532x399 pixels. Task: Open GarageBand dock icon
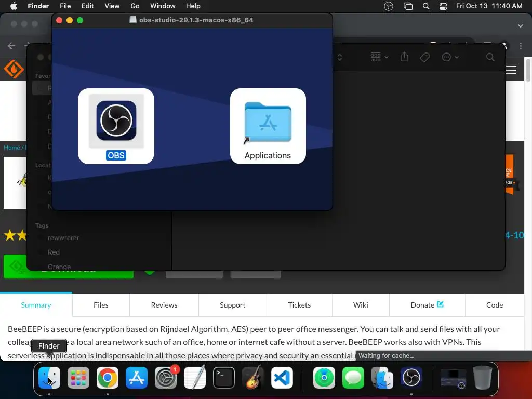(x=253, y=378)
